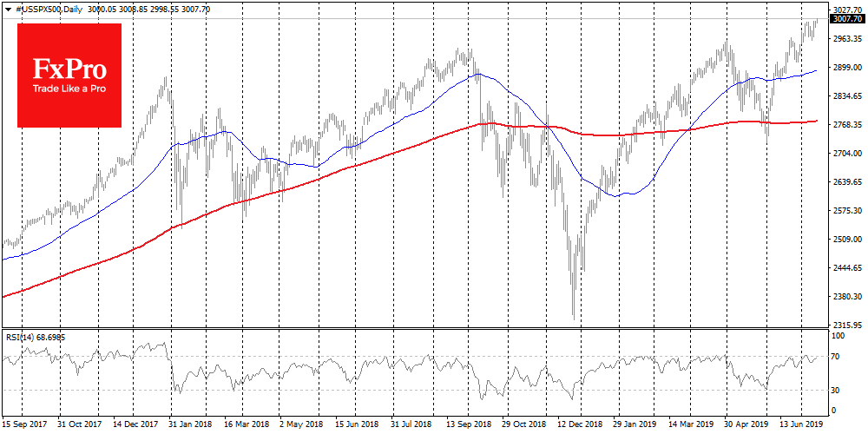868x434 pixels.
Task: Click the RSI 100 level label
Action: coord(838,335)
